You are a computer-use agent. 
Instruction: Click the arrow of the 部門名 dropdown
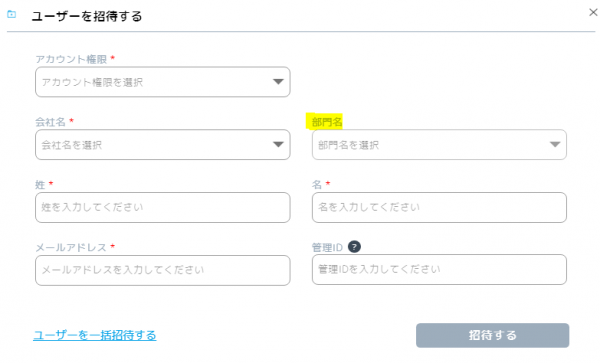click(555, 144)
